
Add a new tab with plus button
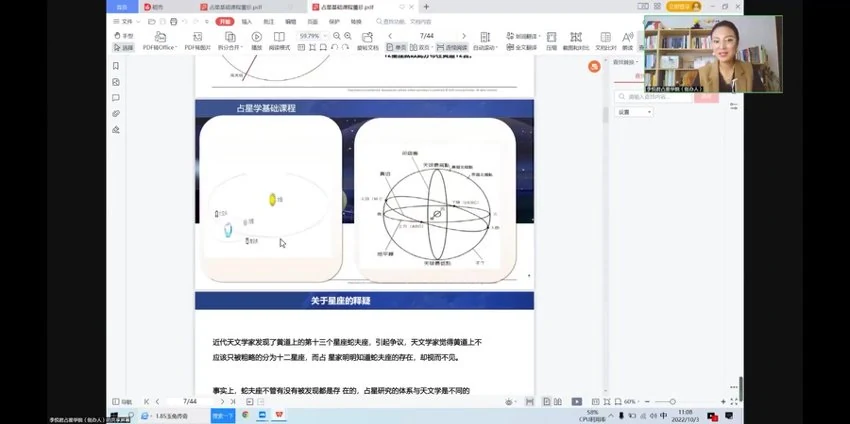tap(426, 7)
